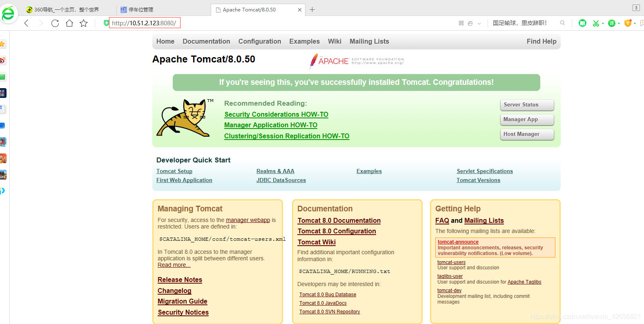Open the orange shield ¥ wallet icon
The height and width of the screenshot is (324, 644).
pyautogui.click(x=628, y=23)
